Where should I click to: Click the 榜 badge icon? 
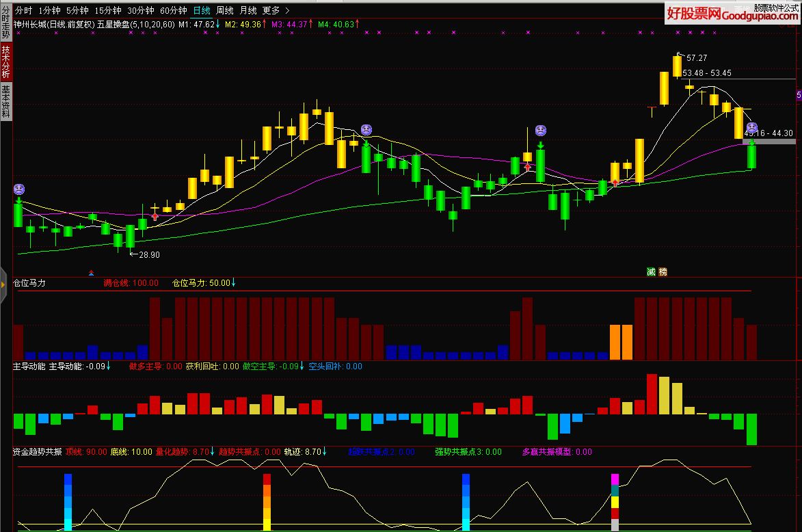pyautogui.click(x=663, y=271)
